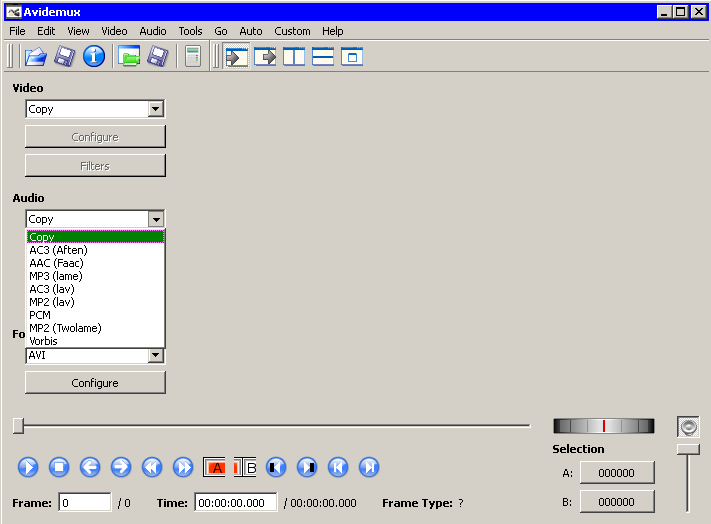Switch to output display mode icon
Viewport: 711px width, 524px height.
[x=265, y=57]
